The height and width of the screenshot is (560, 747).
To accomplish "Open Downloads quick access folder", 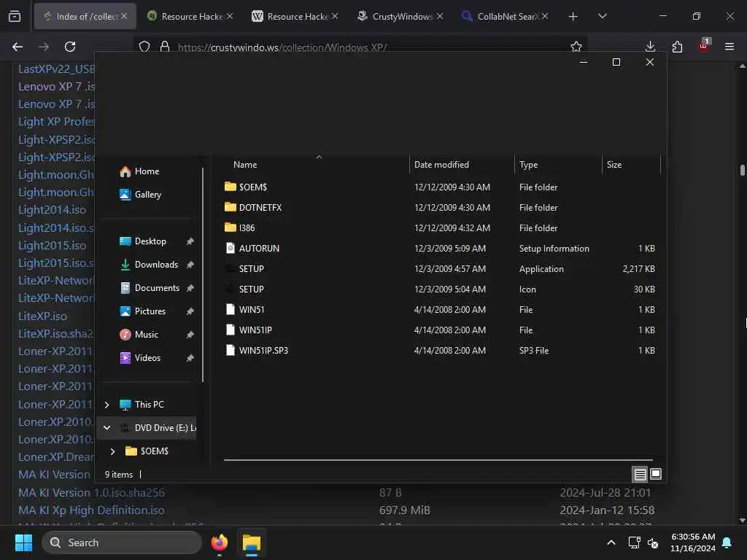I will pos(149,265).
